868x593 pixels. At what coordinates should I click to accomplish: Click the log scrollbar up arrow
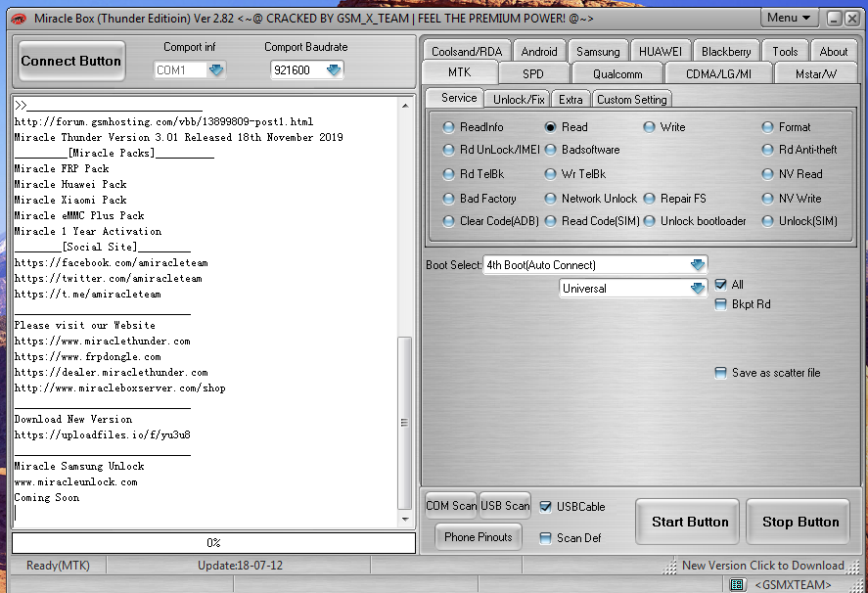[405, 106]
